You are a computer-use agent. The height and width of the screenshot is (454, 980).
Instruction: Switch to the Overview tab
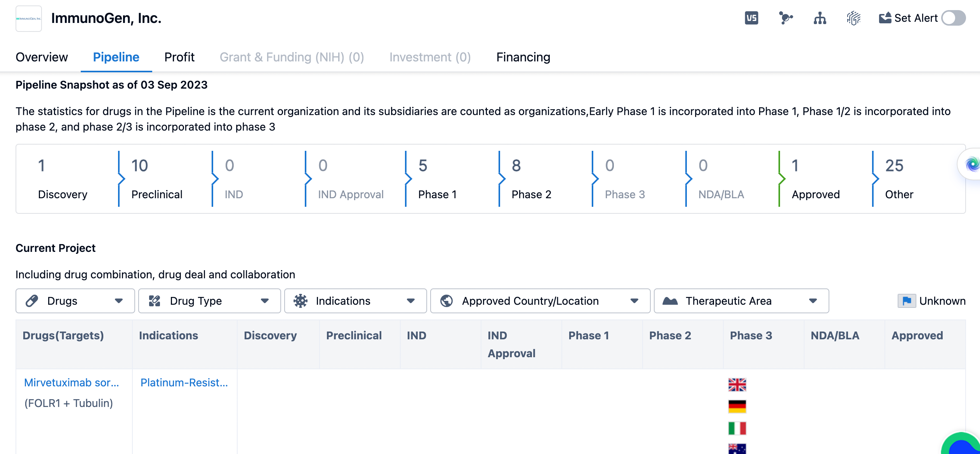pos(42,57)
